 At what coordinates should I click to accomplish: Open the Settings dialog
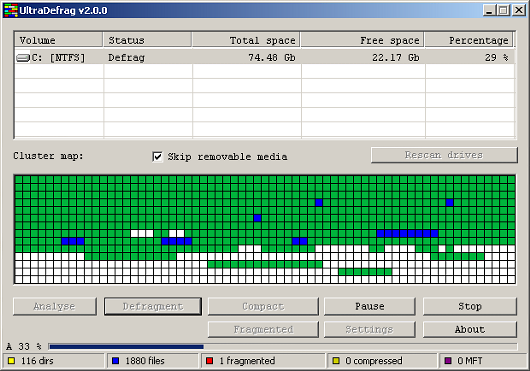[369, 329]
